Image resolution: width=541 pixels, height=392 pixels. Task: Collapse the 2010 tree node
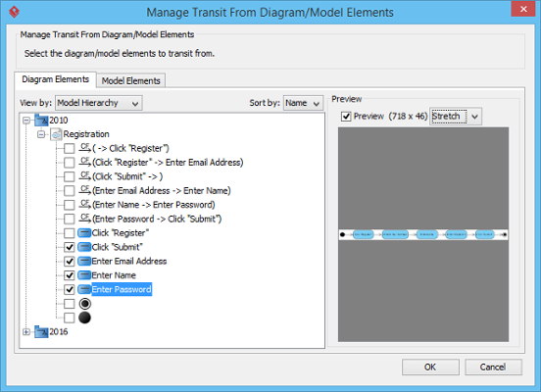point(26,121)
